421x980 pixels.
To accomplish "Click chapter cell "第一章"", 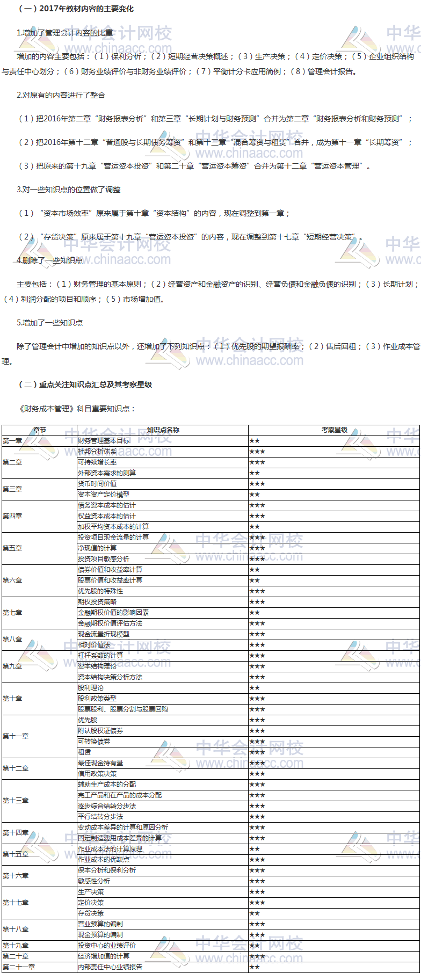I will click(x=40, y=441).
